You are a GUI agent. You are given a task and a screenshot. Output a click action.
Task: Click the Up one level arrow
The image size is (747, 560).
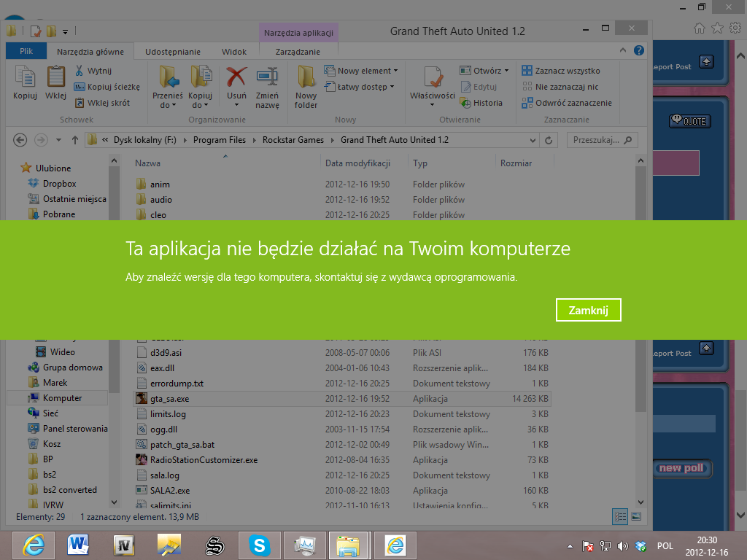[x=75, y=140]
